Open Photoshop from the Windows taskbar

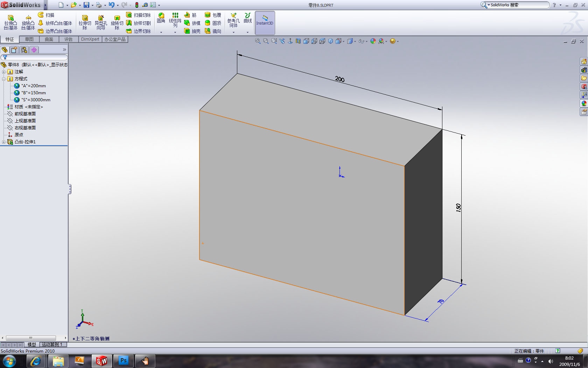124,361
